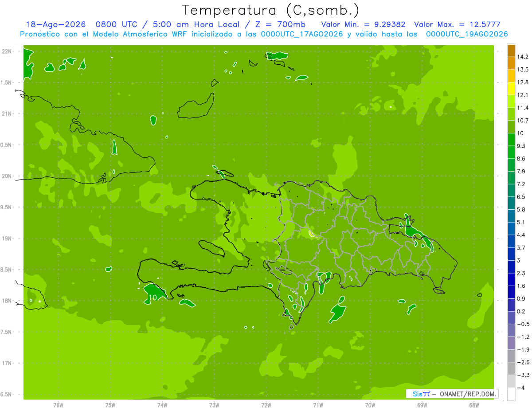
Task: Click the 'ONAMET/REP.DOM.' credit label
Action: 468,394
